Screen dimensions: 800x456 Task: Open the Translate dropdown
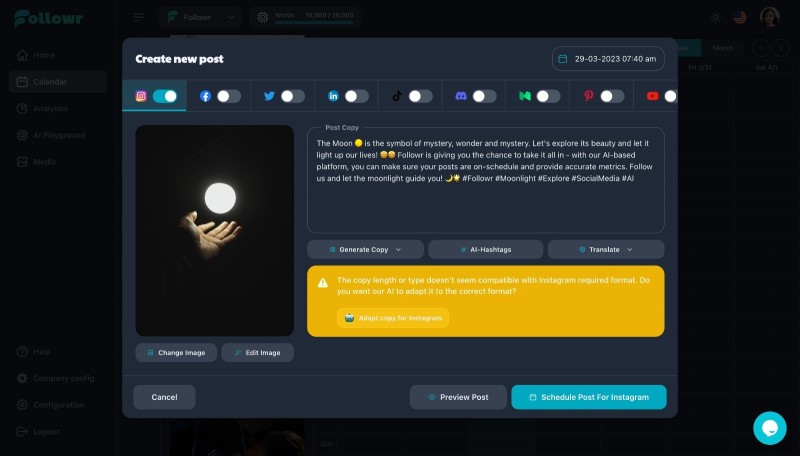[x=606, y=249]
